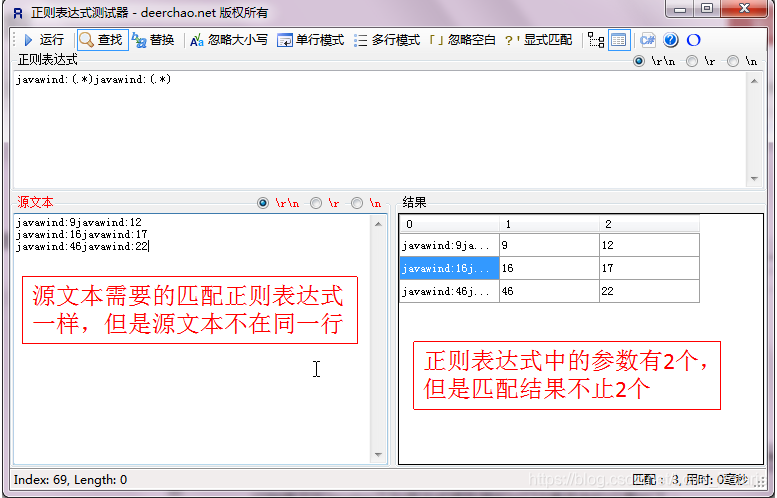Select the 查找 find mode
Image resolution: width=777 pixels, height=498 pixels.
coord(103,40)
